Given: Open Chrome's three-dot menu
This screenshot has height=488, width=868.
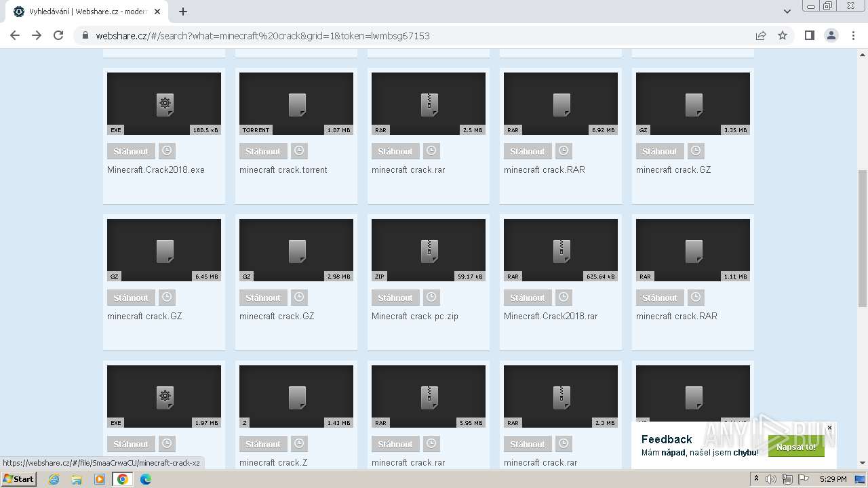Looking at the screenshot, I should 853,35.
